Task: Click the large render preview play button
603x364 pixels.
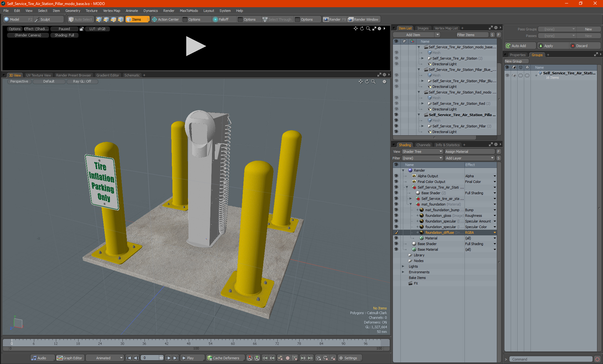Action: click(196, 46)
